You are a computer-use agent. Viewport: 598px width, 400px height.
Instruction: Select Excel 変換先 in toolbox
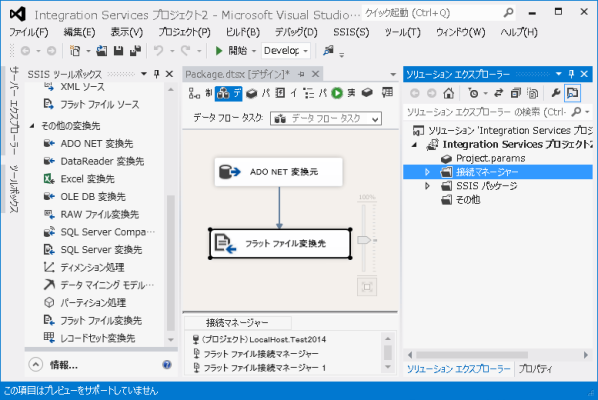point(87,179)
